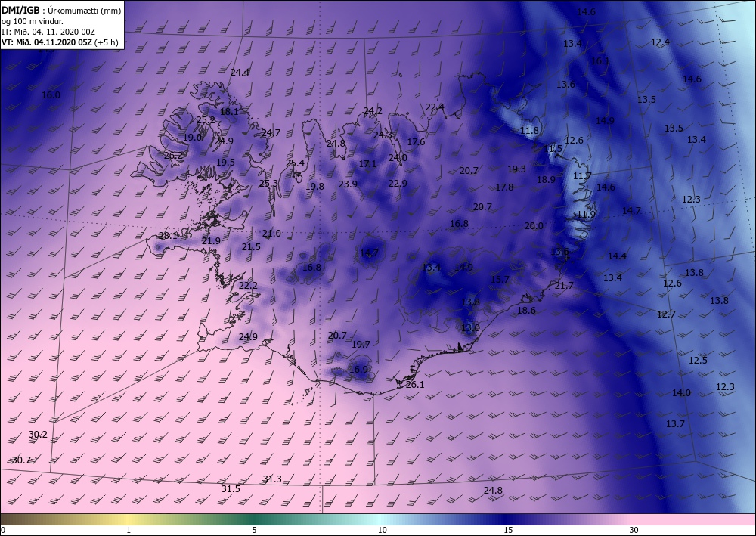Select the map value "19.3"
The height and width of the screenshot is (536, 756).
click(x=516, y=169)
